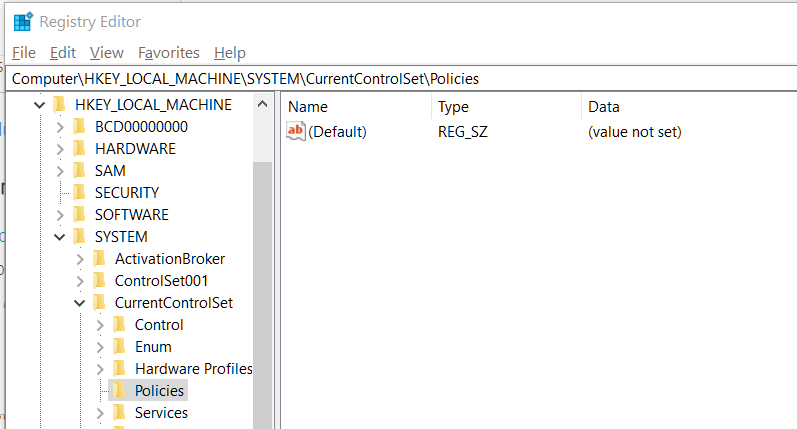Click the tree pane scroll-up arrow
The image size is (797, 429).
click(x=262, y=105)
